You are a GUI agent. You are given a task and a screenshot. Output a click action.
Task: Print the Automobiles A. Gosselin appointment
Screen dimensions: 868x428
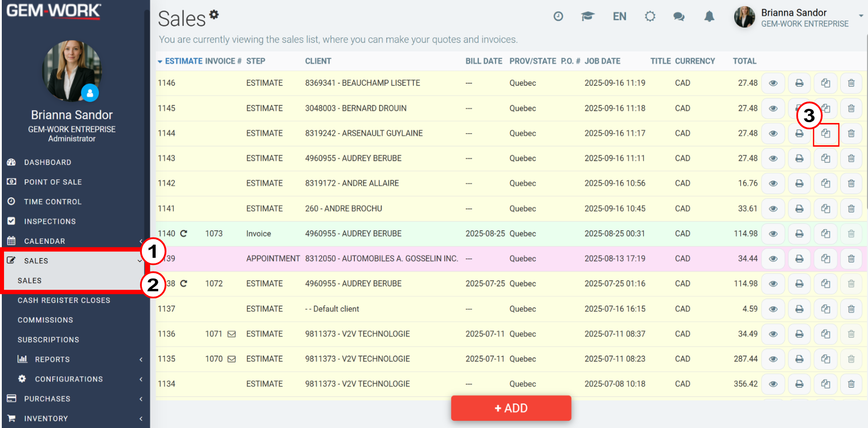(x=799, y=258)
